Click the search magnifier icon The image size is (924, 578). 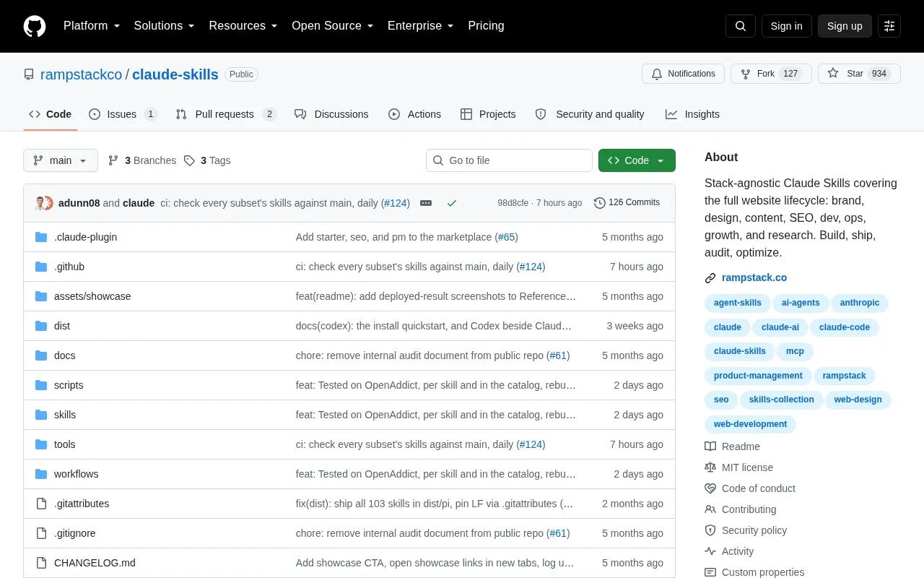pos(741,26)
